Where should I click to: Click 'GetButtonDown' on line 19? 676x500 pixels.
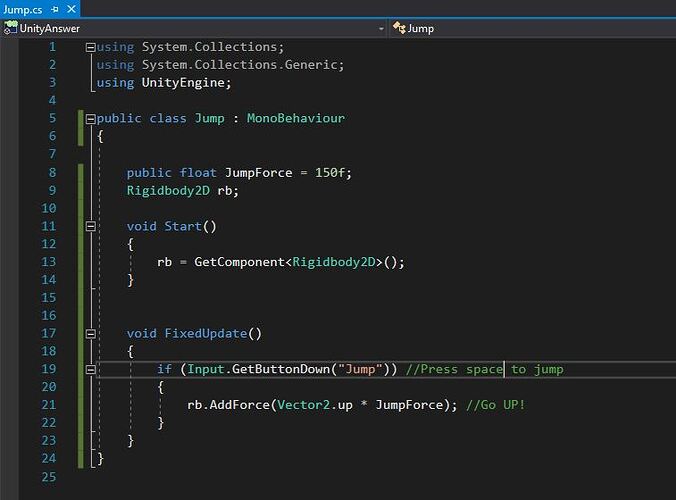(281, 369)
